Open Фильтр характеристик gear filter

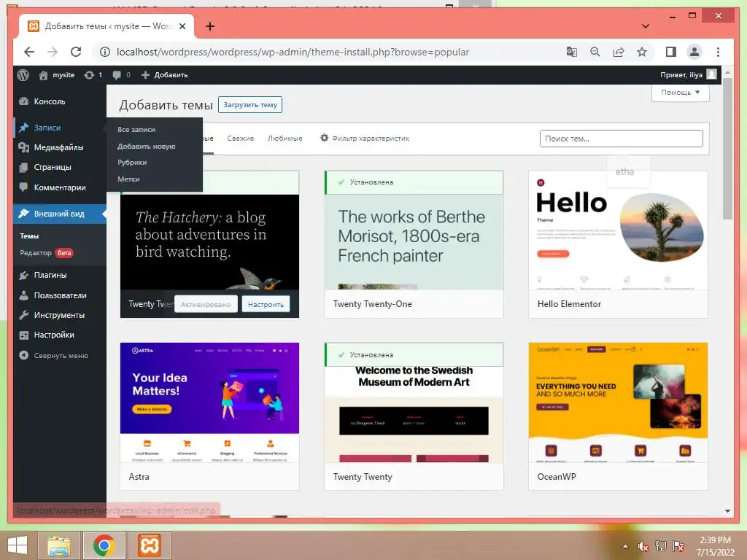365,138
